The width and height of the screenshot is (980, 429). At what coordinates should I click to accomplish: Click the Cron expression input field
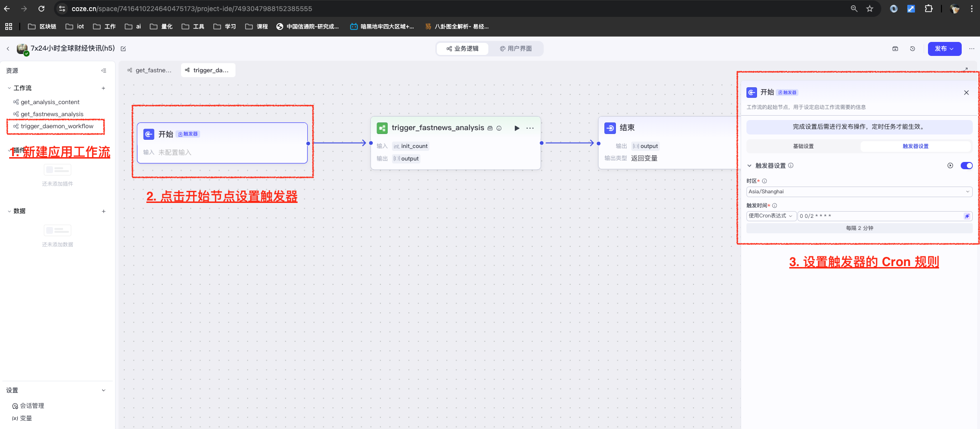point(879,216)
